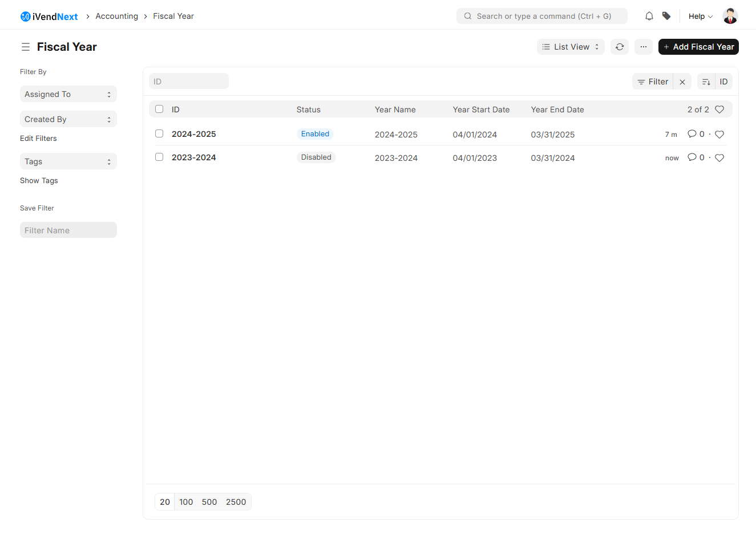Open comments on the 2024-2025 row
The height and width of the screenshot is (547, 756).
point(696,134)
